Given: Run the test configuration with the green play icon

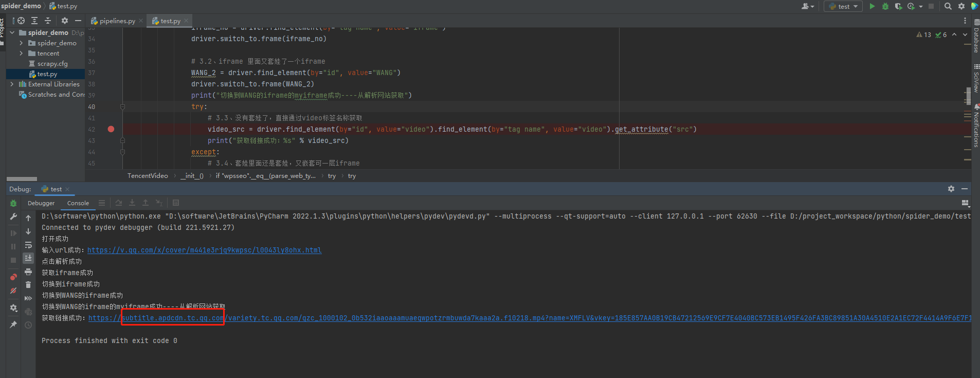Looking at the screenshot, I should pos(872,6).
